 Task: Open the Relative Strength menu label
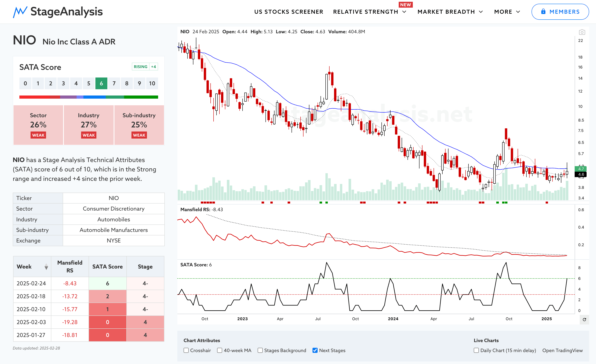point(365,12)
